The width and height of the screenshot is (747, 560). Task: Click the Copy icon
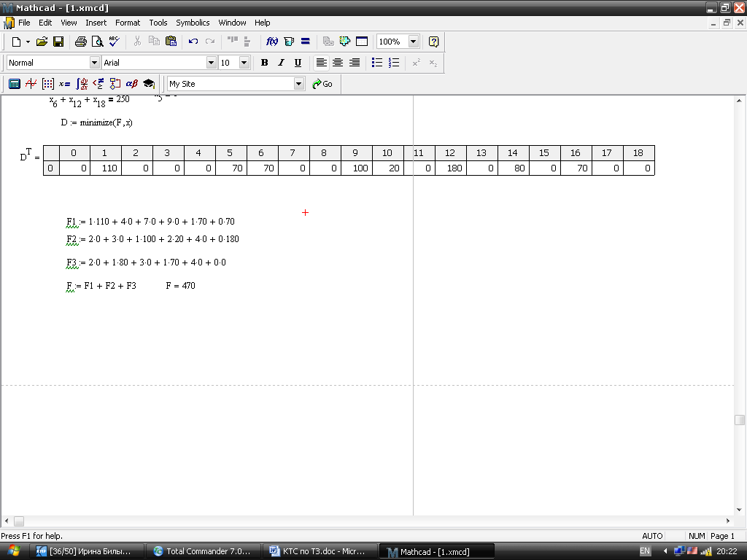[154, 42]
